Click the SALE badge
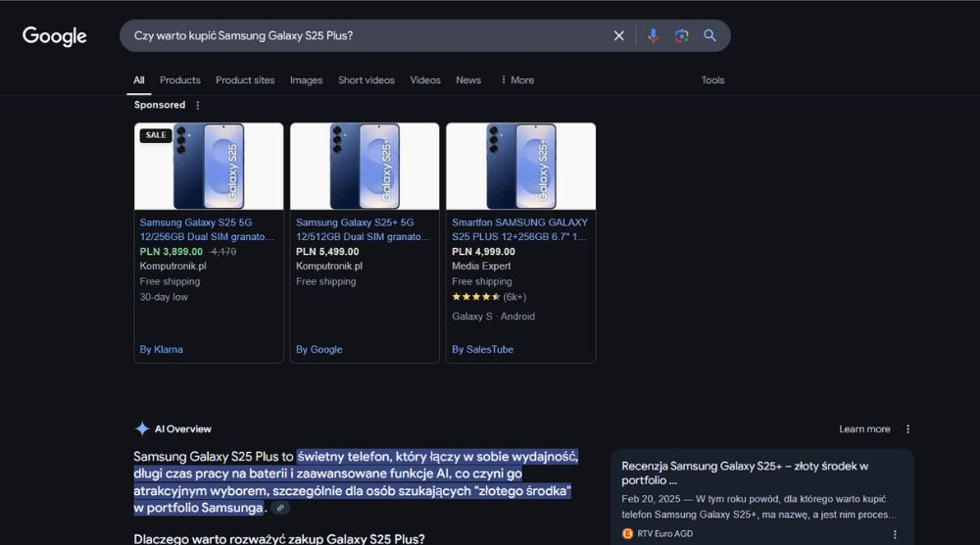Screen dimensions: 980x545 [156, 135]
